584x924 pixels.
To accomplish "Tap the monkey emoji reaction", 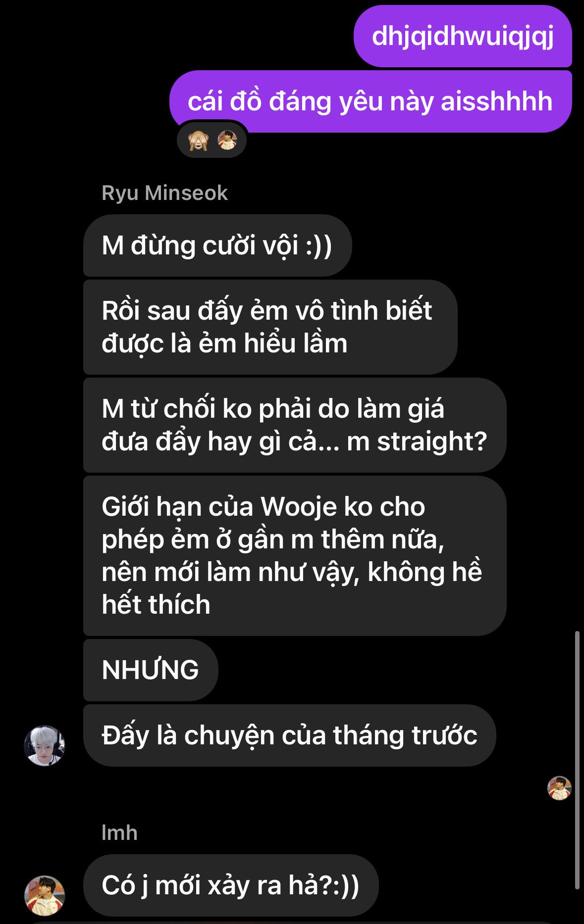I will pyautogui.click(x=198, y=141).
